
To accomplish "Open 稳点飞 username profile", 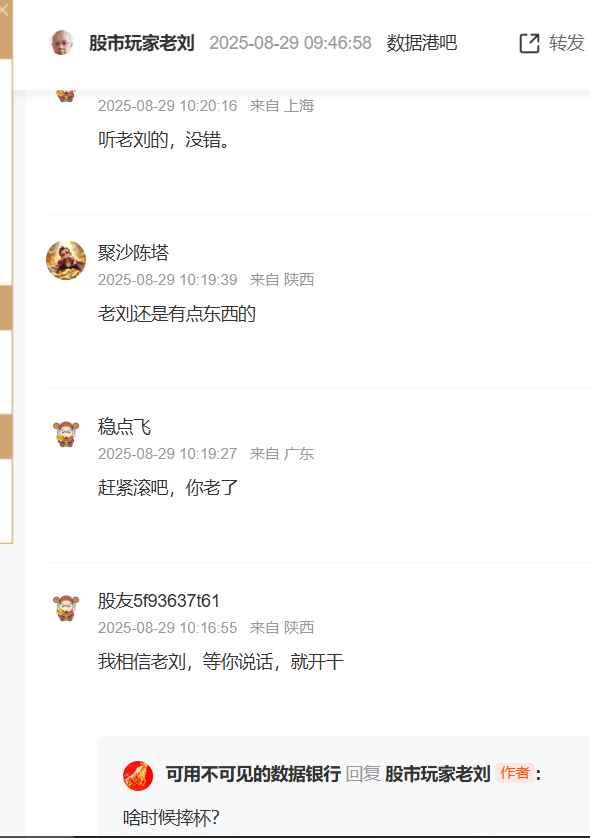I will pyautogui.click(x=125, y=426).
